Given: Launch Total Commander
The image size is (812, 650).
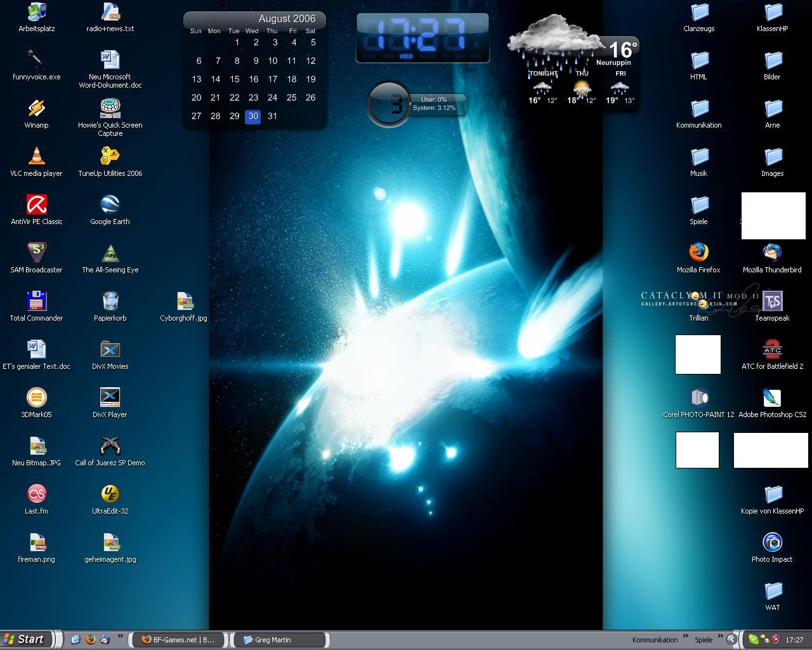Looking at the screenshot, I should [x=36, y=307].
